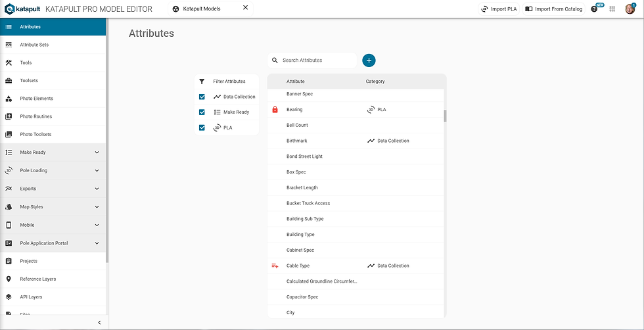Click the Tools wrench icon
This screenshot has height=330, width=644.
point(9,62)
